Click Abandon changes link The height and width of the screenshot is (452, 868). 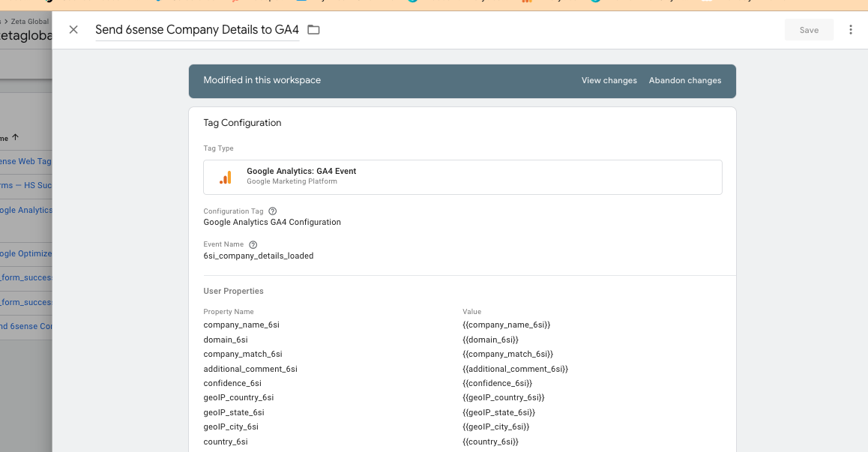click(685, 80)
